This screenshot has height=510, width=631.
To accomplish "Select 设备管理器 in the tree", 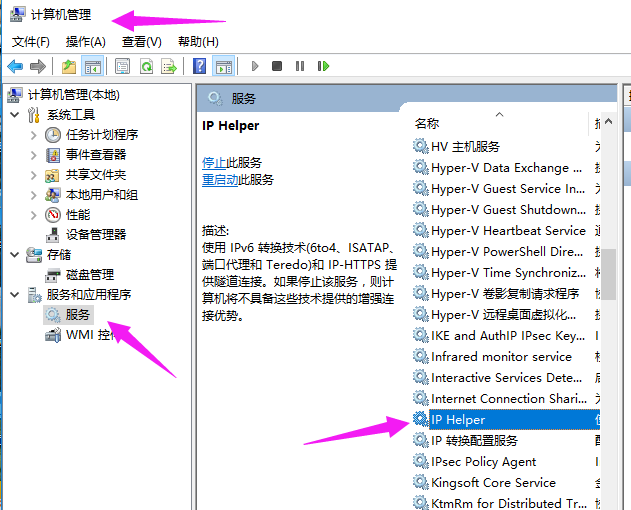I will tap(95, 234).
